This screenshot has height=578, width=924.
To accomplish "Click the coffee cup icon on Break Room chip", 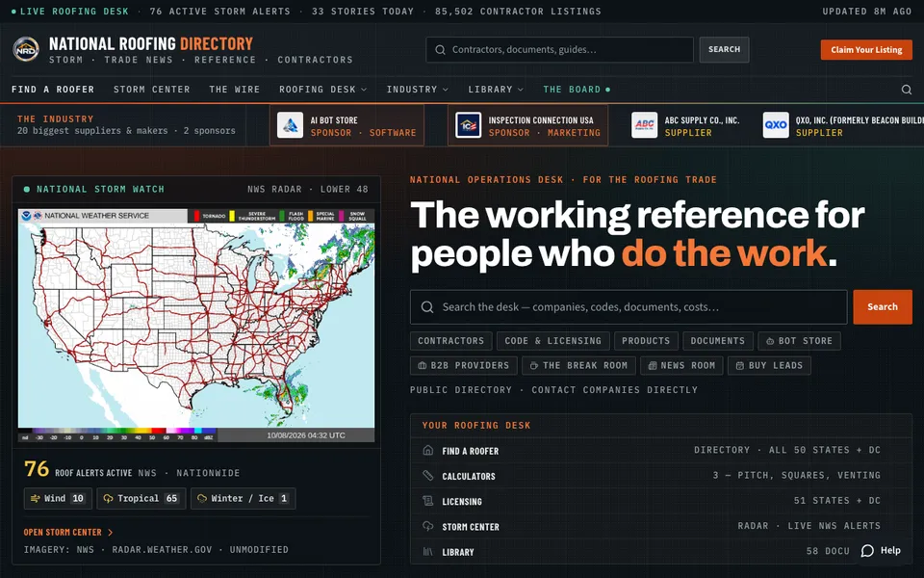I will (x=533, y=366).
